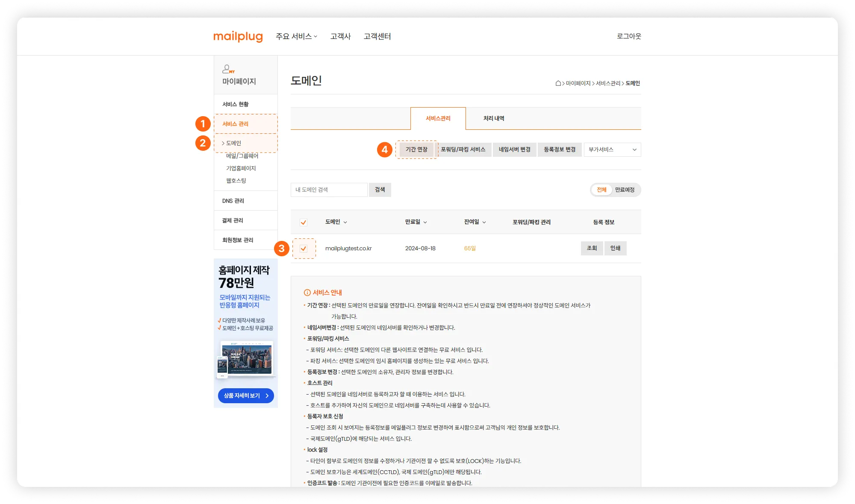
Task: Click the home icon in breadcrumb
Action: click(x=558, y=83)
